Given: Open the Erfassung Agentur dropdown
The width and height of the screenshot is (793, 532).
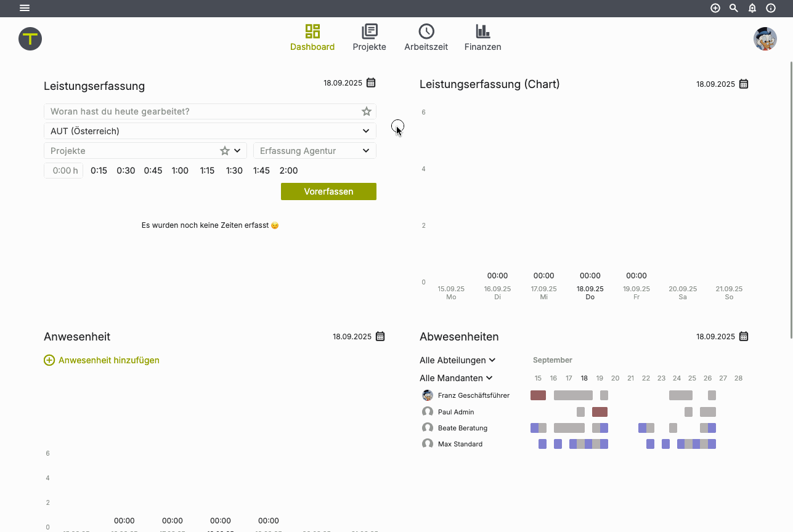Looking at the screenshot, I should point(366,151).
